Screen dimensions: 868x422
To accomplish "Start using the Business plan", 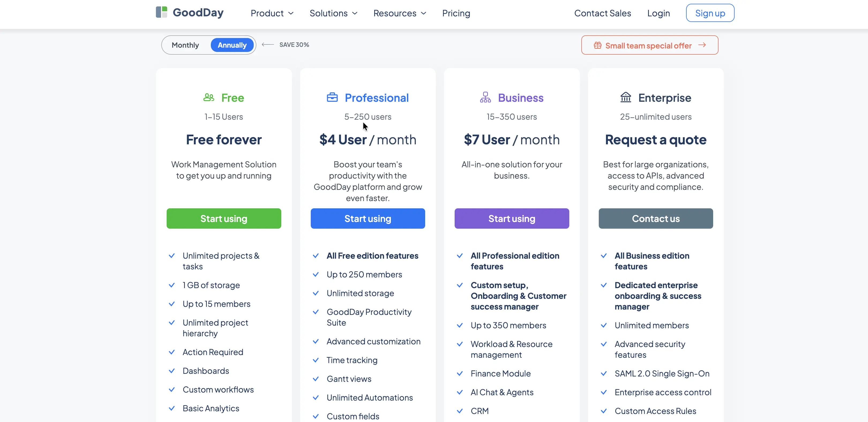I will coord(512,218).
